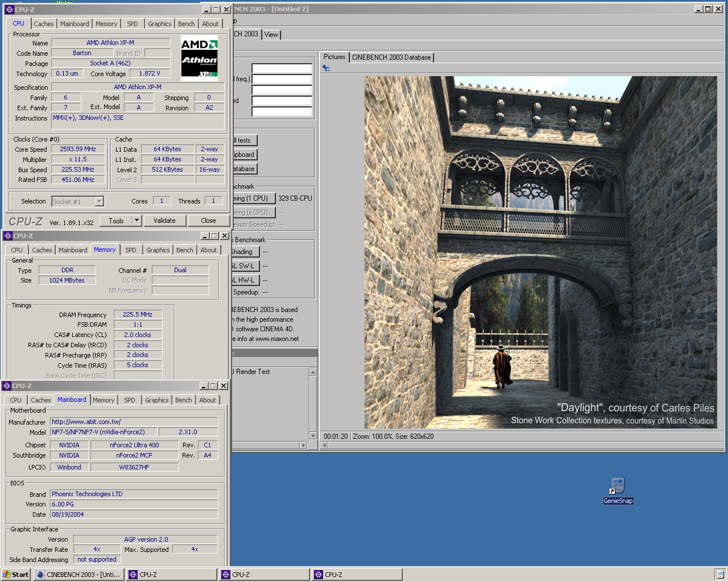Image resolution: width=728 pixels, height=582 pixels.
Task: Click the DRAM Frequency value 225.5 MHz
Action: click(138, 314)
